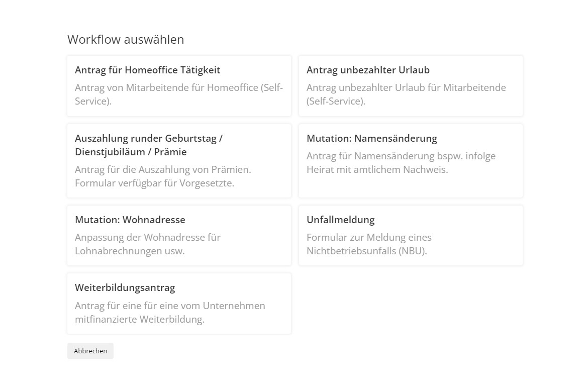
Task: Open the Antrag für Homeoffice Tätigkeit workflow
Action: click(147, 70)
